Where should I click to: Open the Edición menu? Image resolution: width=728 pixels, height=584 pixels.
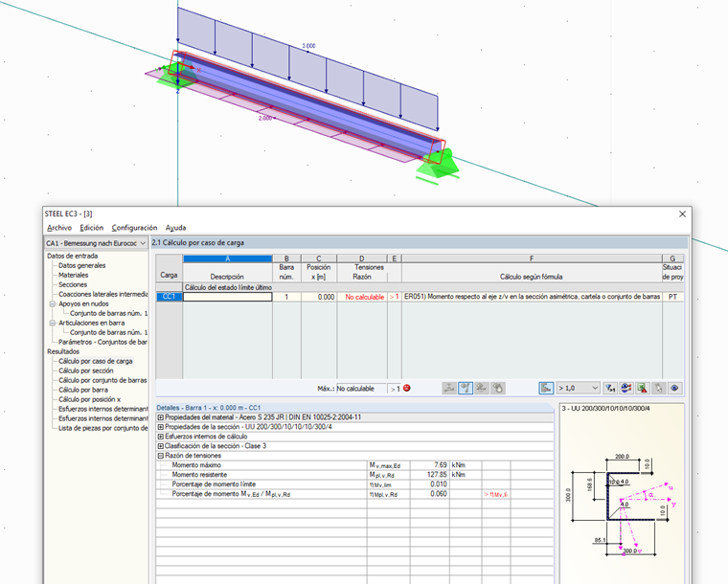point(91,228)
